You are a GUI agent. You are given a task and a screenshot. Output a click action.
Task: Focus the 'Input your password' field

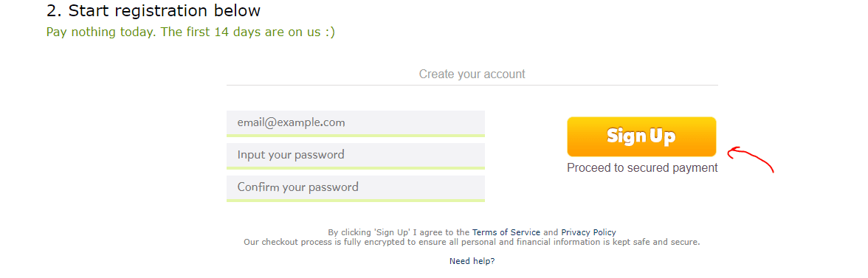point(356,155)
